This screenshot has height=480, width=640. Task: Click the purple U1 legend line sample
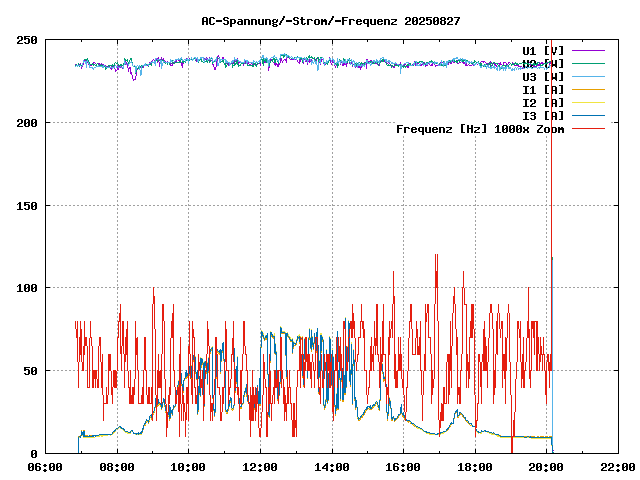pos(589,50)
